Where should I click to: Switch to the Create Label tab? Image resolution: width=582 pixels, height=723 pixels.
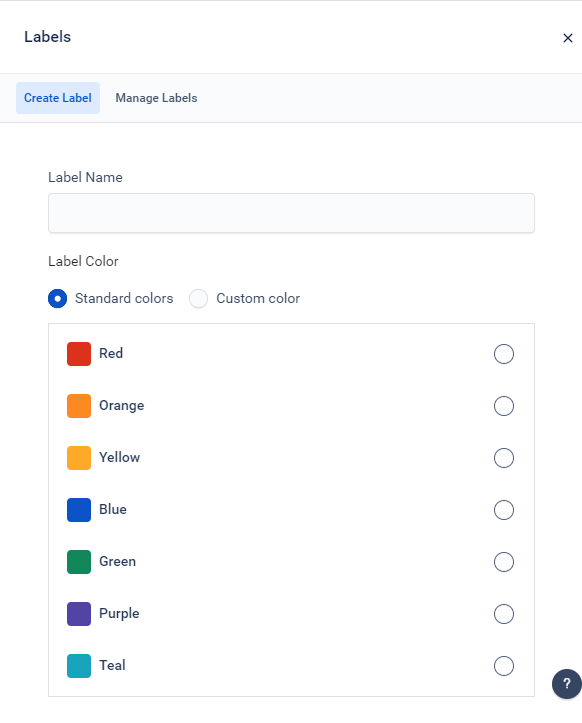tap(58, 98)
